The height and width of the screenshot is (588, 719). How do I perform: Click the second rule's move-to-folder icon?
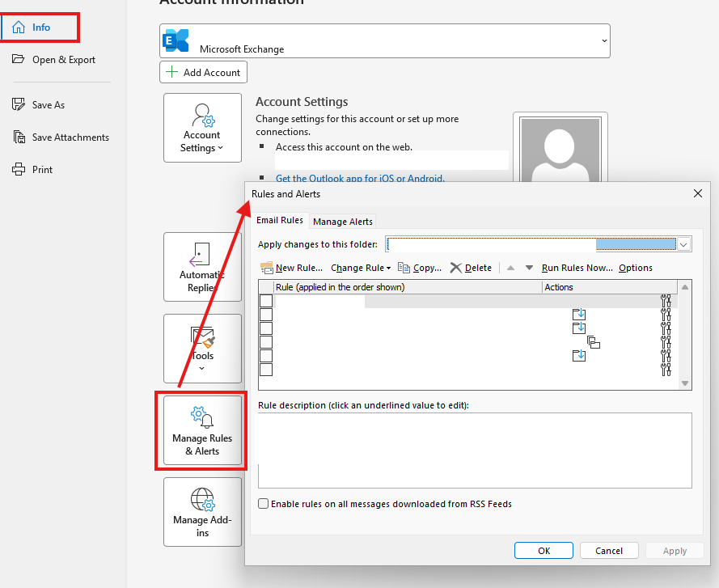pos(579,314)
